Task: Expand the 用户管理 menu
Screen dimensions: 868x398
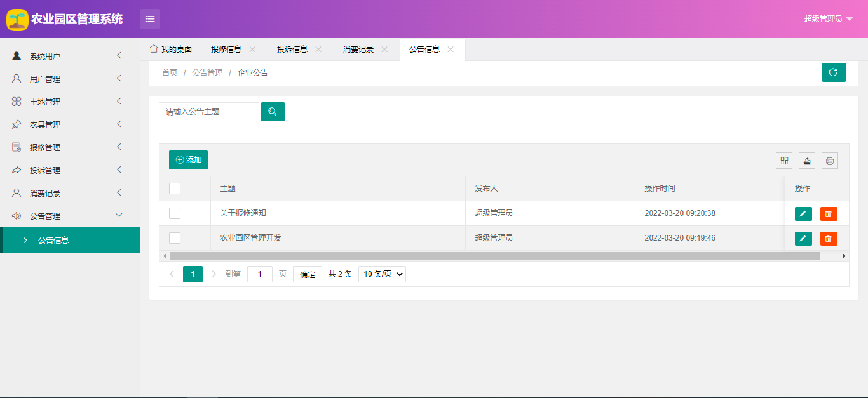Action: pyautogui.click(x=119, y=79)
